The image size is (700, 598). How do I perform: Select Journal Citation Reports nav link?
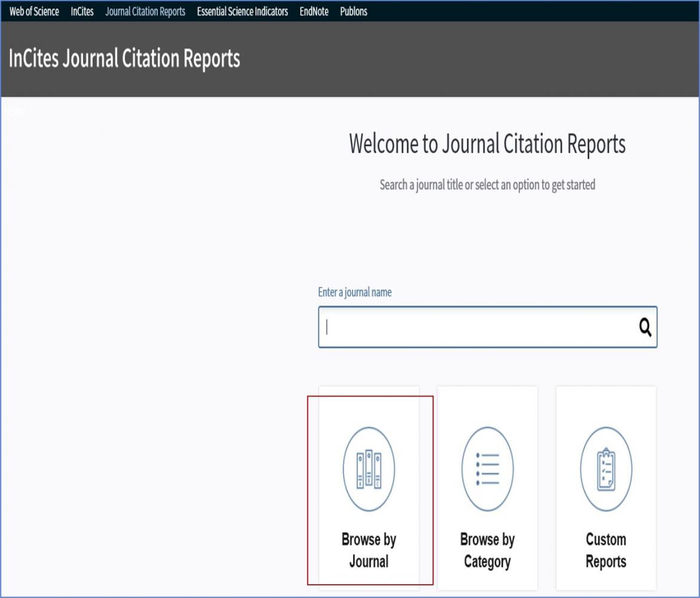[x=145, y=11]
